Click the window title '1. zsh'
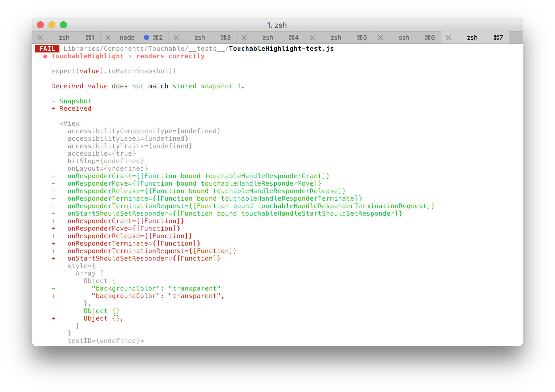 pos(277,25)
